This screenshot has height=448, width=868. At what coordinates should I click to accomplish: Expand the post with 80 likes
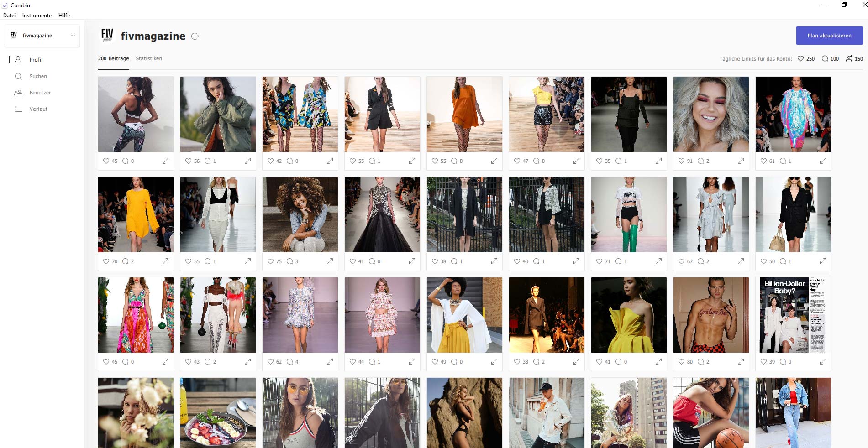coord(741,362)
